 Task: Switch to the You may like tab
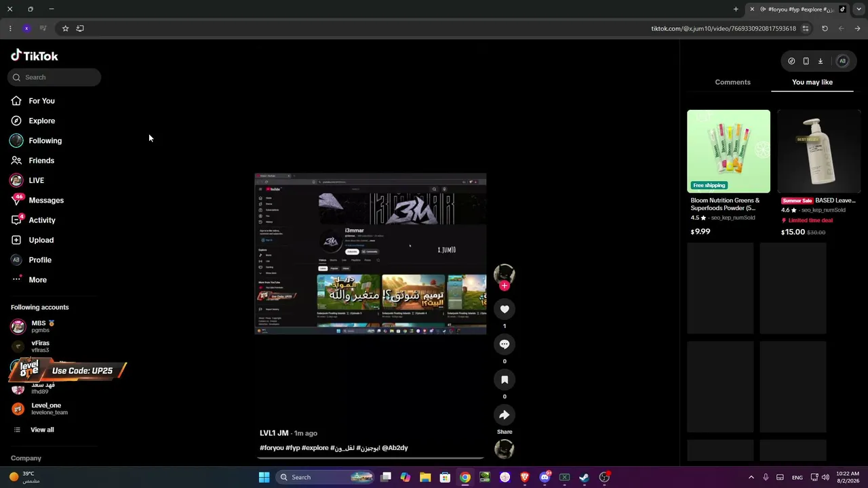click(812, 82)
